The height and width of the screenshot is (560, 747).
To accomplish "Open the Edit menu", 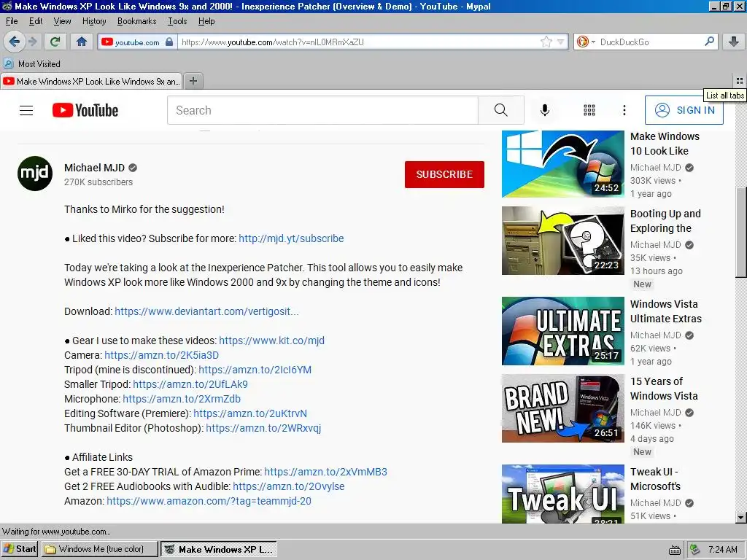I will tap(36, 21).
